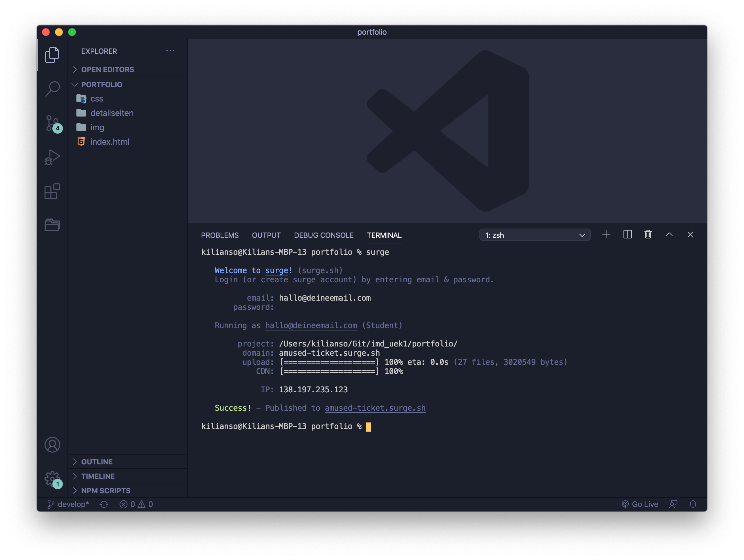This screenshot has width=744, height=560.
Task: Maximize the panel with up chevron
Action: (669, 234)
